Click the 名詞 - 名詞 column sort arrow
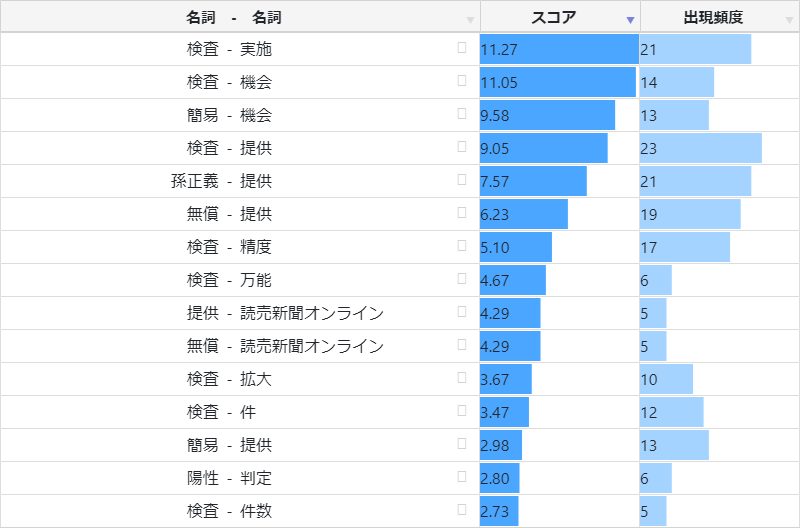This screenshot has height=528, width=800. coord(470,20)
